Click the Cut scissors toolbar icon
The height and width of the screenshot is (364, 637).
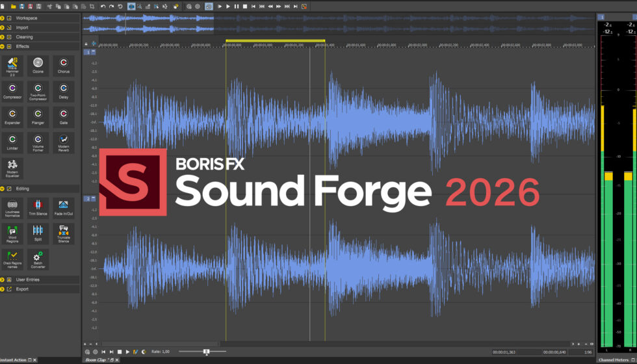tap(49, 6)
